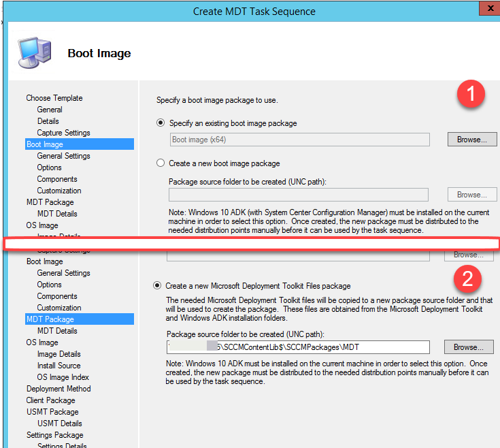
Task: Select the unhighlighted MDT Package step
Action: click(50, 202)
